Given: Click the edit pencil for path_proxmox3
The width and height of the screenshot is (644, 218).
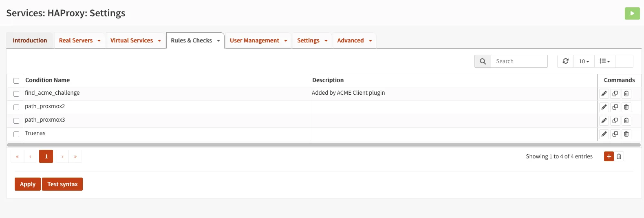Looking at the screenshot, I should coord(604,121).
